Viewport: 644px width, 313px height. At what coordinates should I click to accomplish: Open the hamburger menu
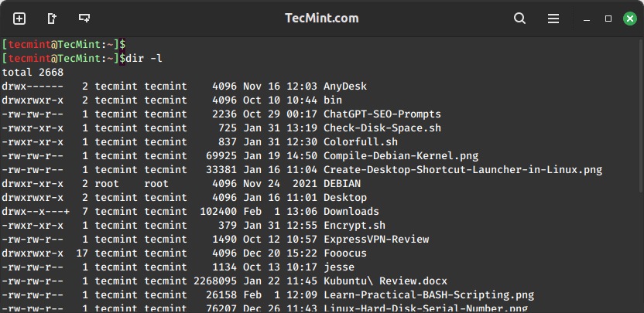tap(553, 19)
